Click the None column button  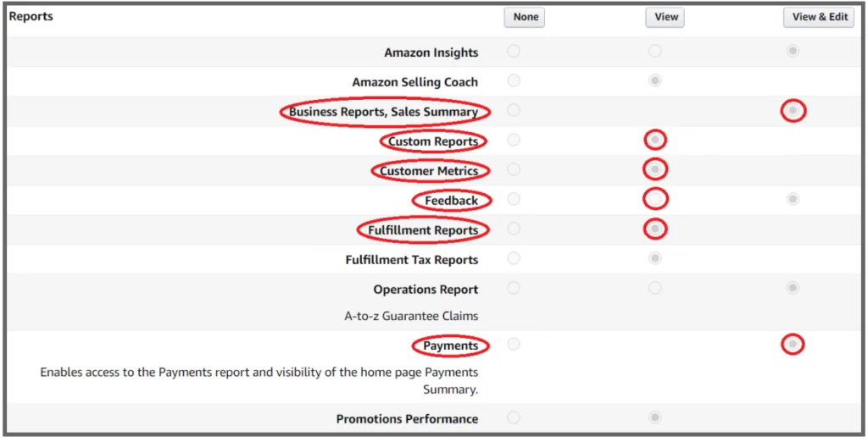[x=525, y=17]
